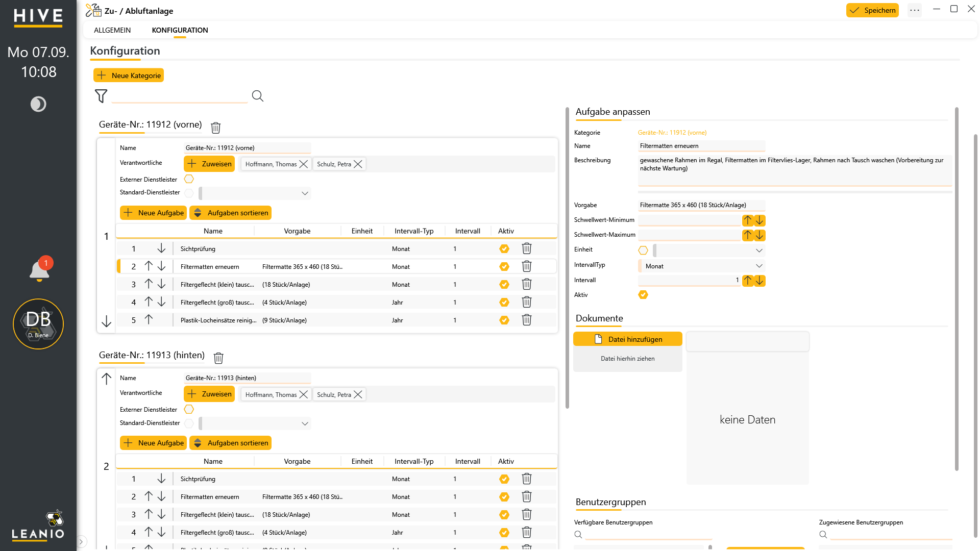Click the Beschreibung text field
Viewport: 980px width, 551px height.
(x=795, y=170)
